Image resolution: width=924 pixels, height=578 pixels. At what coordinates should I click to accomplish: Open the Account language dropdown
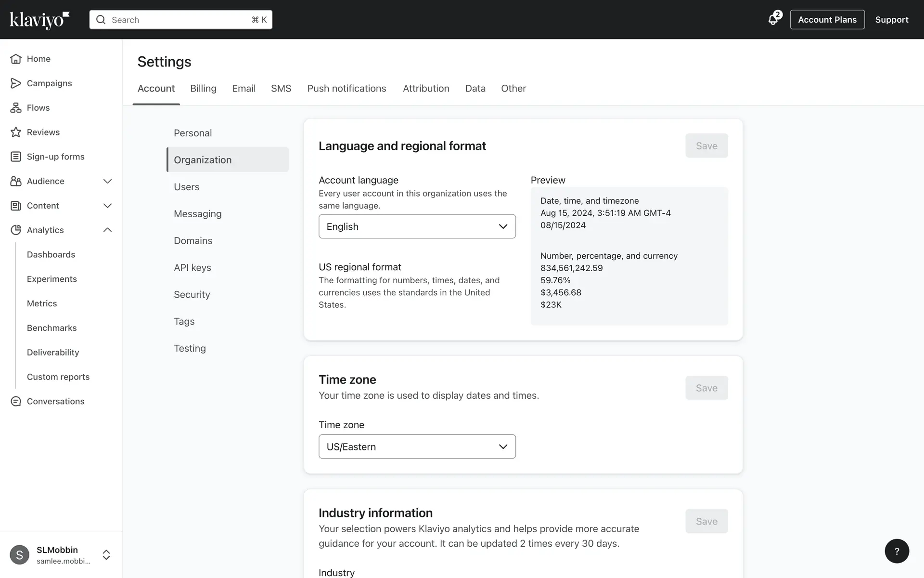(x=417, y=226)
